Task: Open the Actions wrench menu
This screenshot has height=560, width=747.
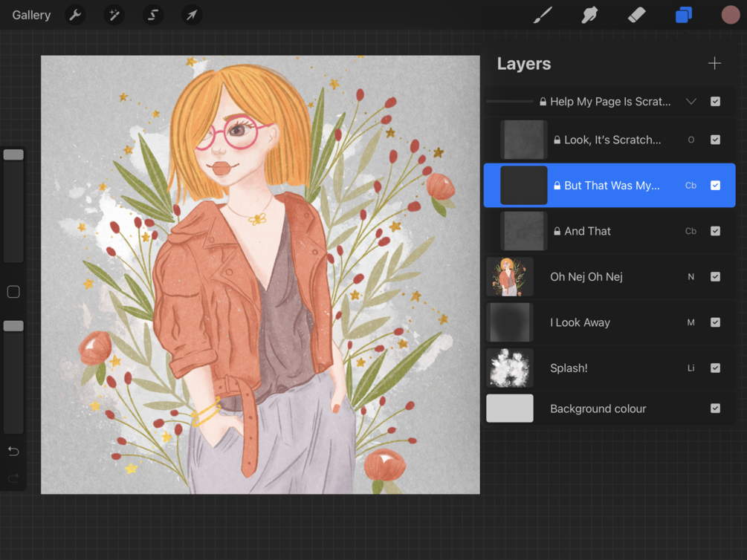Action: 75,15
